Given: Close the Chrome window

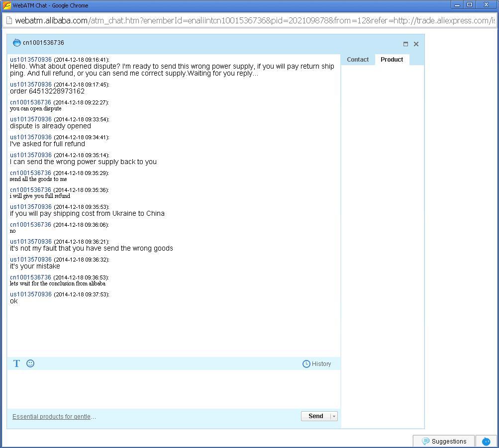Looking at the screenshot, I should 486,5.
